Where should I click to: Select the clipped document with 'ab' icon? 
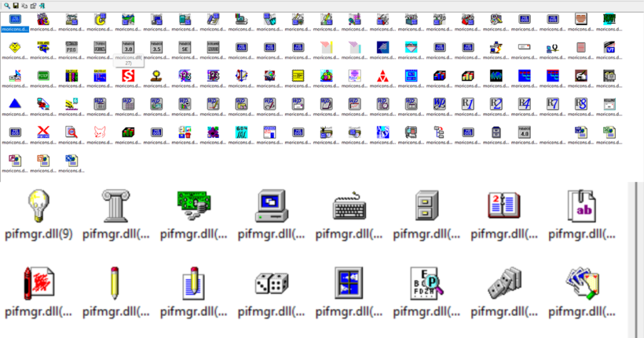pos(582,206)
